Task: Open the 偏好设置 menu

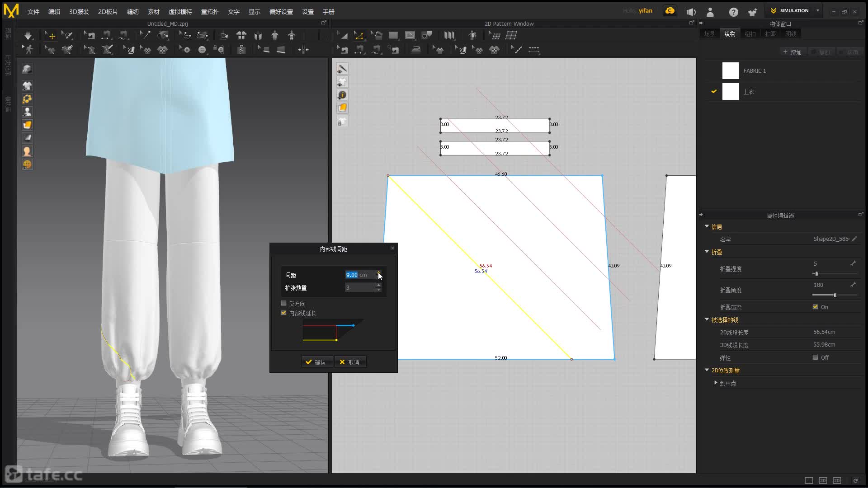Action: coord(281,12)
